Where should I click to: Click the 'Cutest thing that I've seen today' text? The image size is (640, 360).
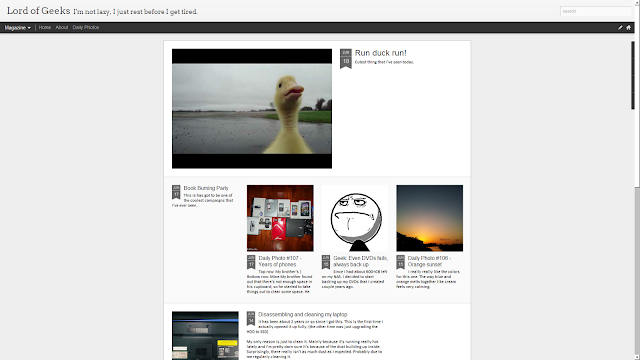pyautogui.click(x=384, y=62)
